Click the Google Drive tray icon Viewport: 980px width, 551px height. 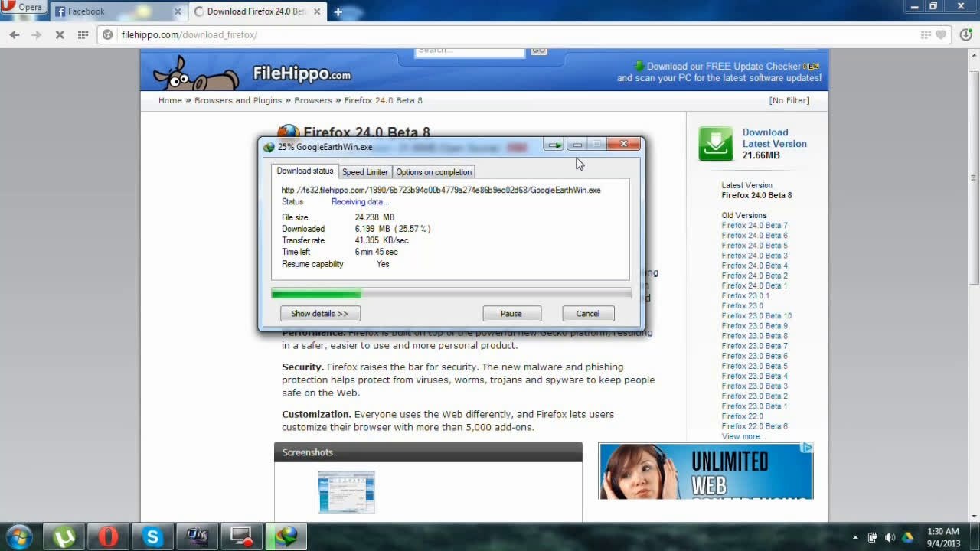pyautogui.click(x=907, y=537)
